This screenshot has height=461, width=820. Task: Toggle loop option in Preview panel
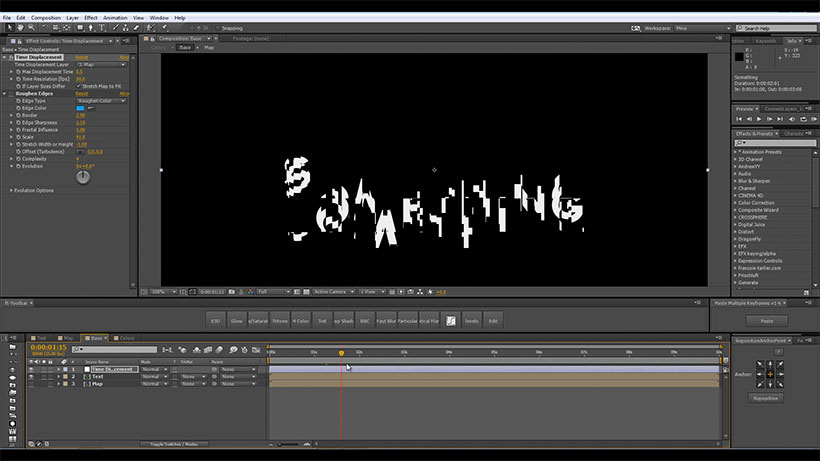[804, 119]
